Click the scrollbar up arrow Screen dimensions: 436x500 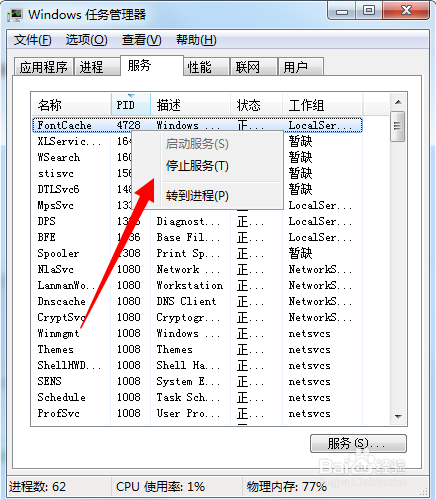[x=398, y=102]
